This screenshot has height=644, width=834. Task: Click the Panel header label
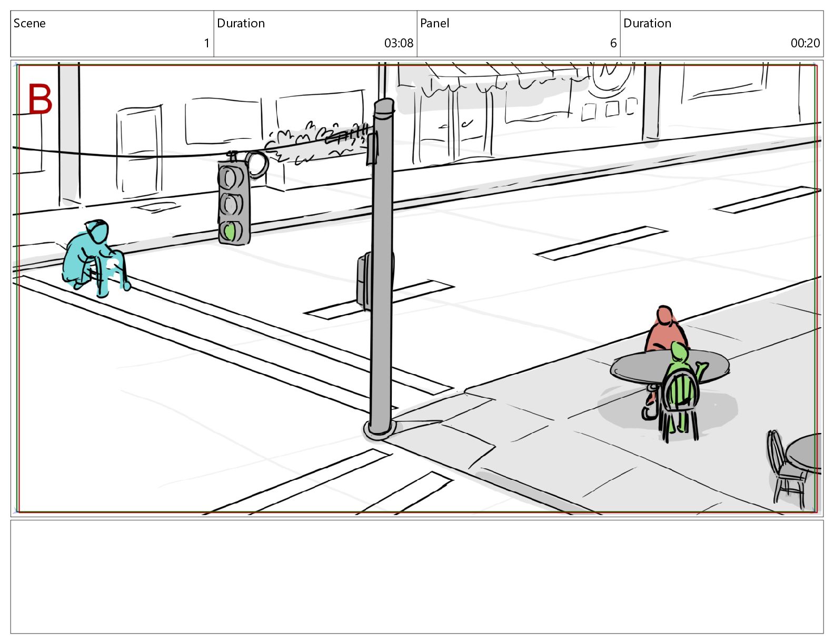pyautogui.click(x=434, y=23)
